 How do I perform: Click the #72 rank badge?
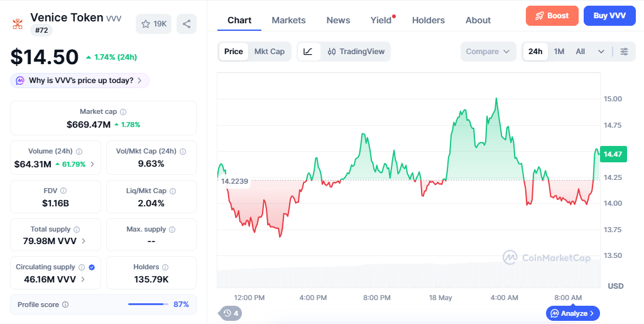tap(41, 30)
